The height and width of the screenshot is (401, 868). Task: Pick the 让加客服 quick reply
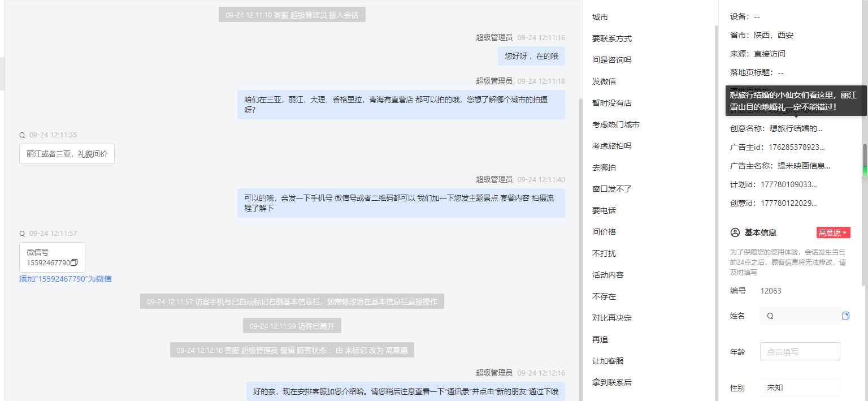pos(608,361)
